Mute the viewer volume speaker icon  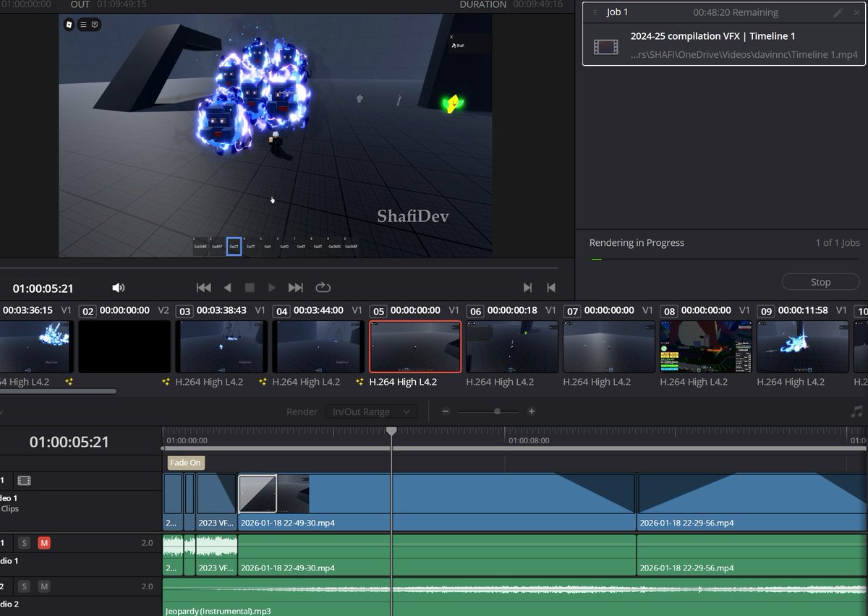point(119,288)
